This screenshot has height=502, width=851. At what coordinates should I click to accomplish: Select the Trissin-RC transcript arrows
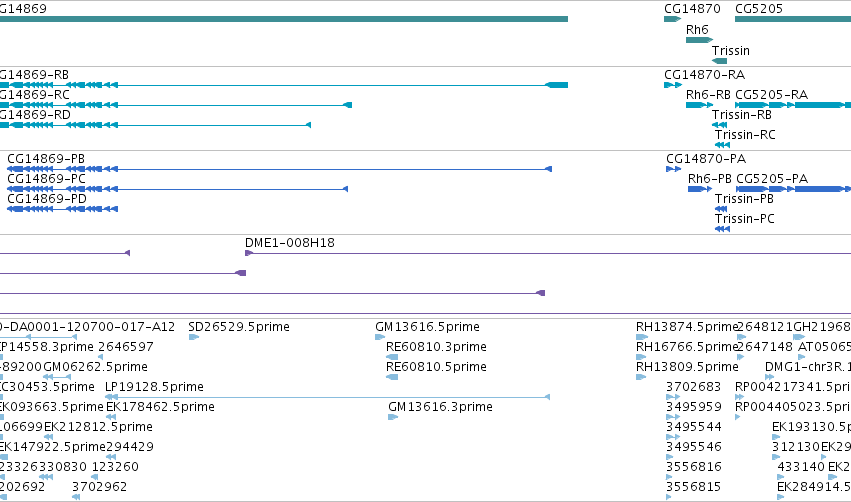tap(722, 145)
